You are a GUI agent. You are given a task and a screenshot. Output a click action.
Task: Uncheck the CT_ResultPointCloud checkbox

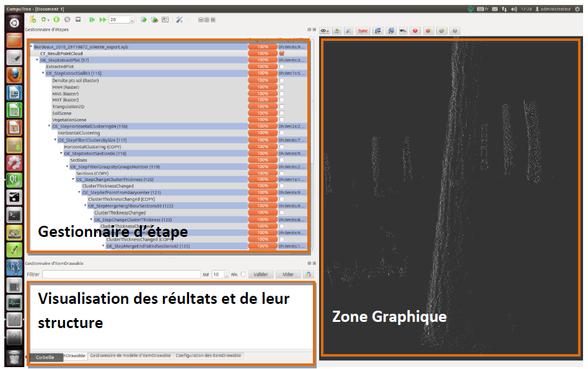282,53
